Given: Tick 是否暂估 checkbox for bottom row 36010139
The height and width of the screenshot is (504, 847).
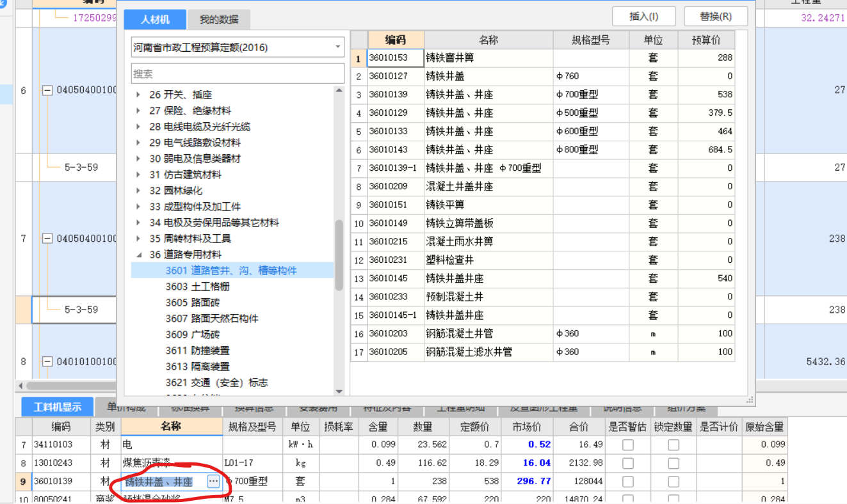Looking at the screenshot, I should pyautogui.click(x=628, y=482).
